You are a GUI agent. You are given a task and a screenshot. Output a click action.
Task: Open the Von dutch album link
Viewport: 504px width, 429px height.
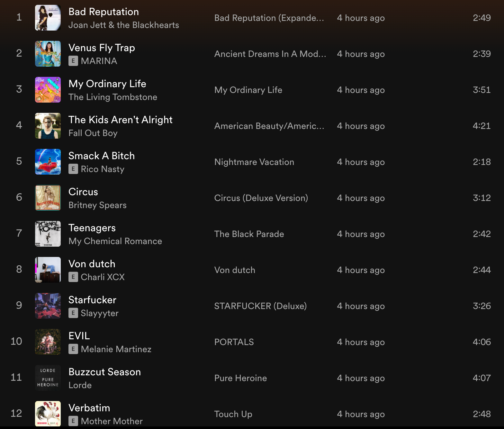point(235,270)
